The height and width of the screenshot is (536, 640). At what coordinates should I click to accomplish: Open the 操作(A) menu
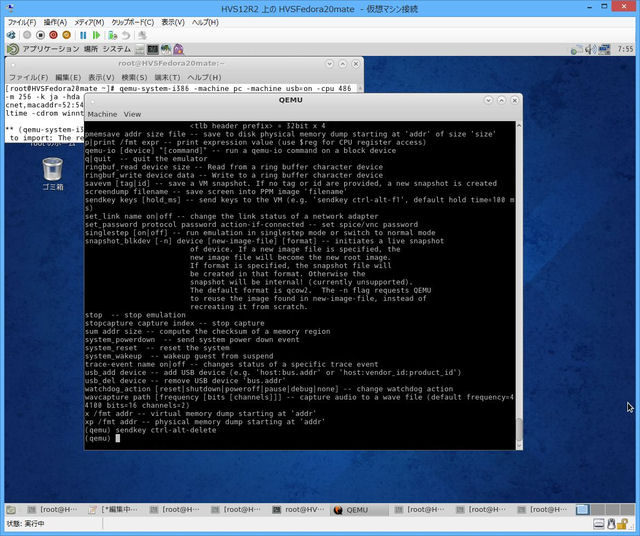pos(56,22)
